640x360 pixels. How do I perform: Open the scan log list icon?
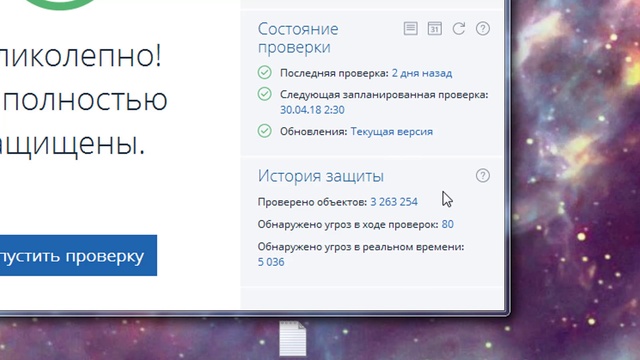410,29
